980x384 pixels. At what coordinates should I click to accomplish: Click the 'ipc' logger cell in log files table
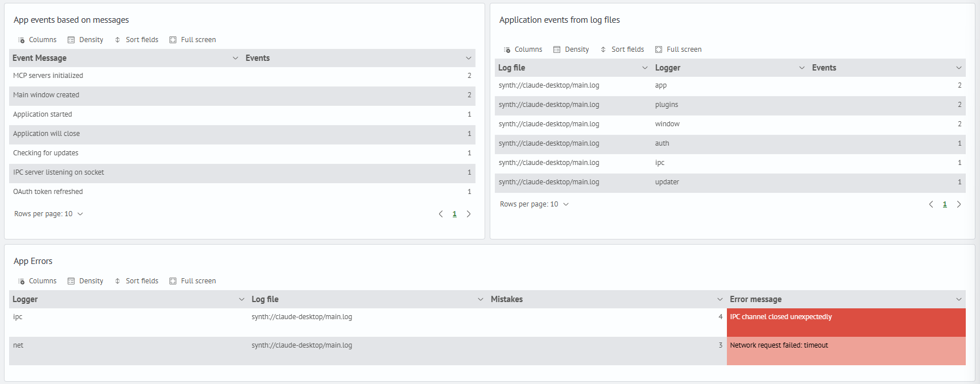coord(730,163)
